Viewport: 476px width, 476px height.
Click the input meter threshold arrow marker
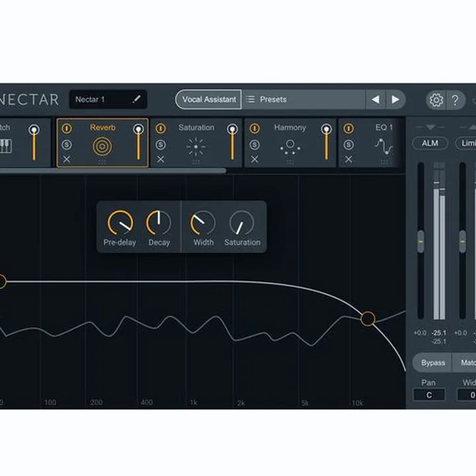430,127
